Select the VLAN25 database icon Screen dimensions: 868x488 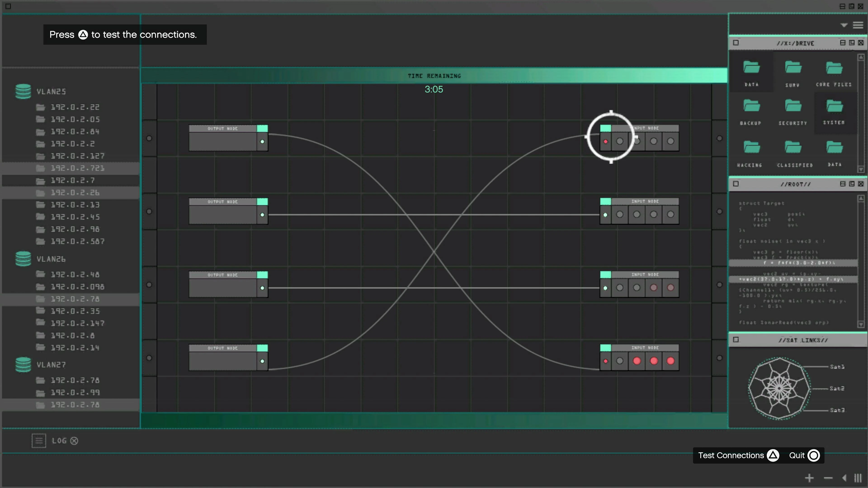pyautogui.click(x=23, y=91)
